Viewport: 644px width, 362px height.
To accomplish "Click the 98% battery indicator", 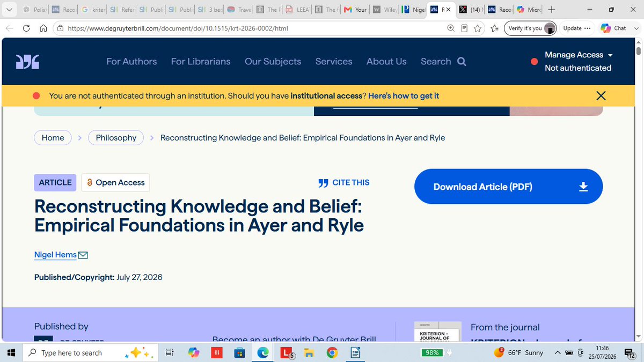I will coord(433,352).
